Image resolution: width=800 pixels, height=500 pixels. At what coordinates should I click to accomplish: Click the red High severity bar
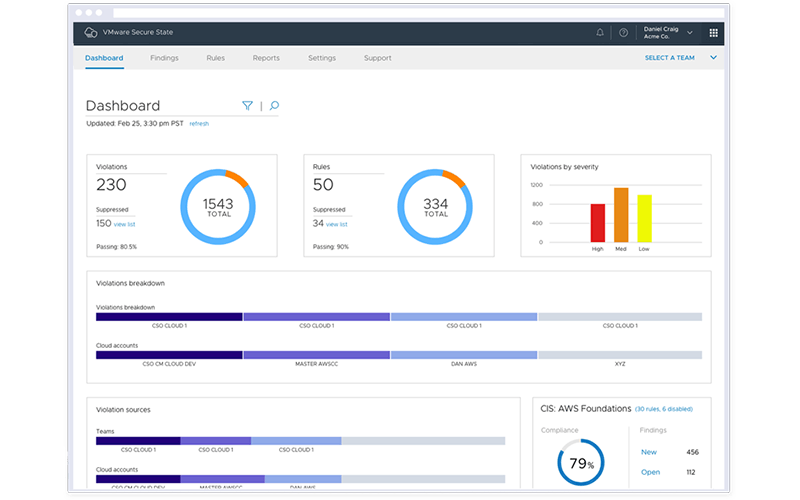click(x=598, y=222)
